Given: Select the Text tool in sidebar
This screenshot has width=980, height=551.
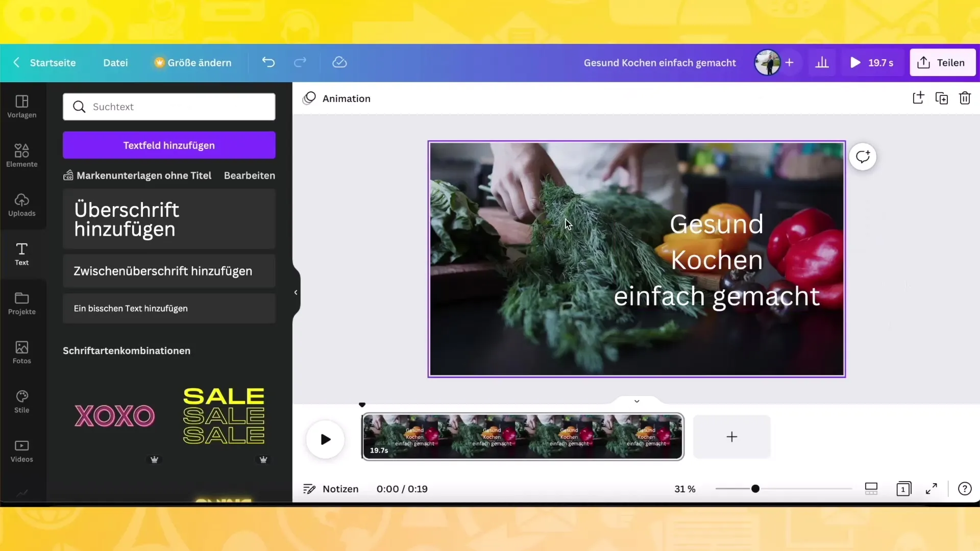Looking at the screenshot, I should pyautogui.click(x=21, y=254).
